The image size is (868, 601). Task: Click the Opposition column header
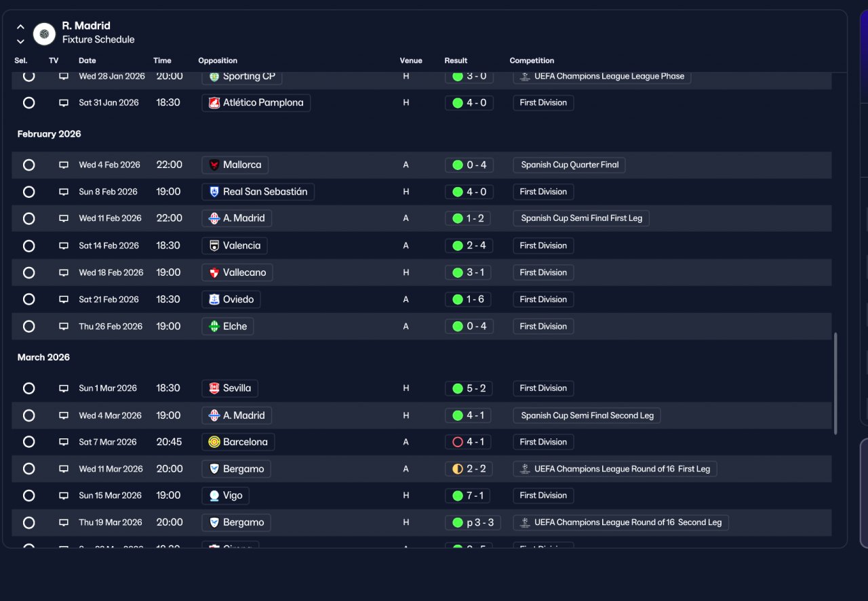[x=218, y=60]
